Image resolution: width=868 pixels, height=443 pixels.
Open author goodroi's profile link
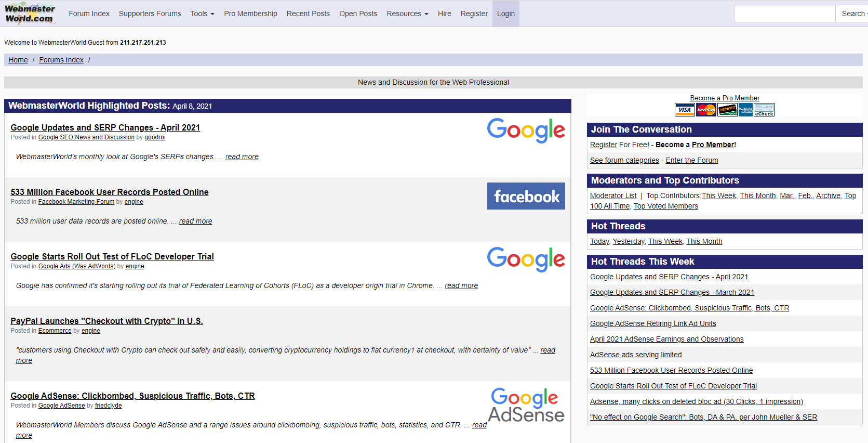click(x=155, y=137)
